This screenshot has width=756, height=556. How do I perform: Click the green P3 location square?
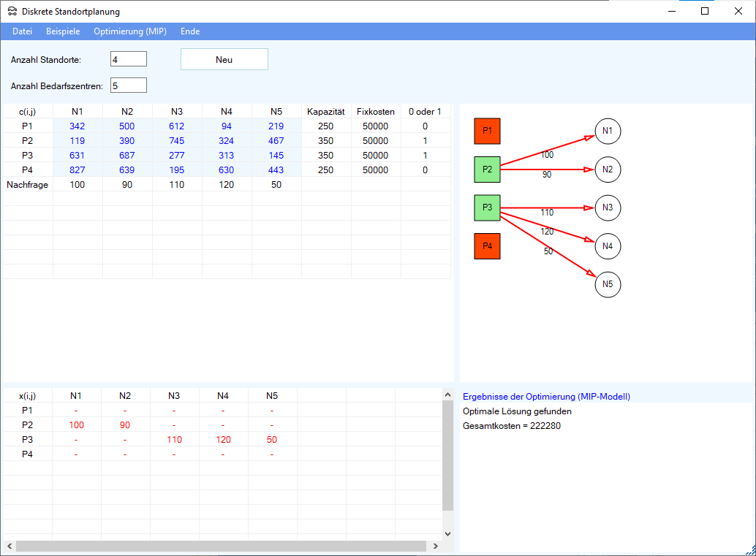click(x=487, y=207)
